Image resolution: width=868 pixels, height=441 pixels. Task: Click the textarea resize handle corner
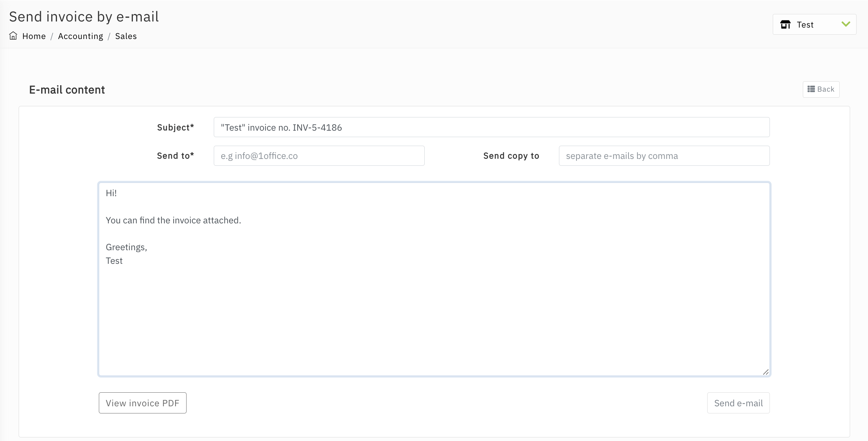pos(766,372)
